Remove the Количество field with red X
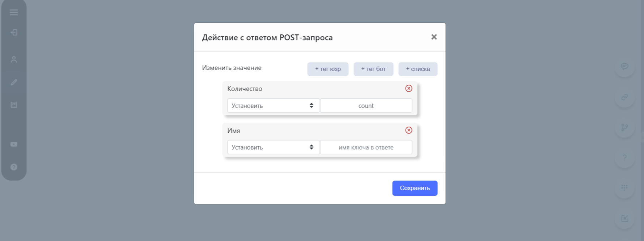The width and height of the screenshot is (644, 241). [x=409, y=88]
